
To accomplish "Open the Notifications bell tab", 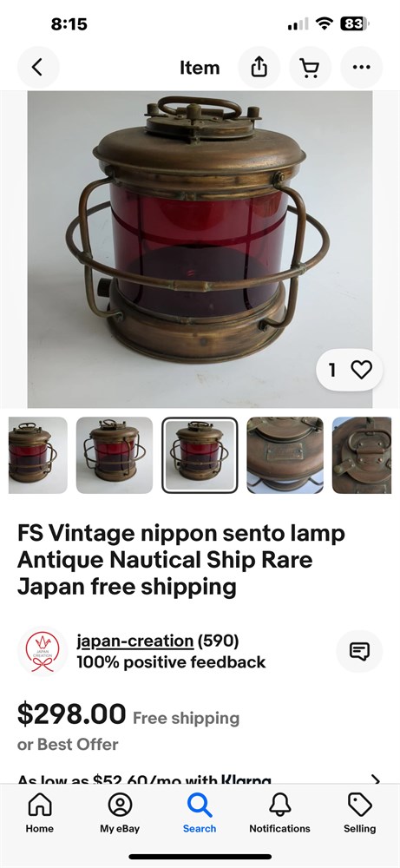I will point(279,812).
